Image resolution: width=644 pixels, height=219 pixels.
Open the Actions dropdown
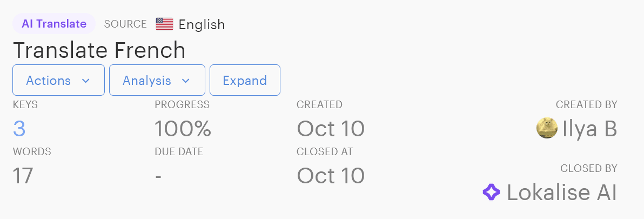[58, 81]
